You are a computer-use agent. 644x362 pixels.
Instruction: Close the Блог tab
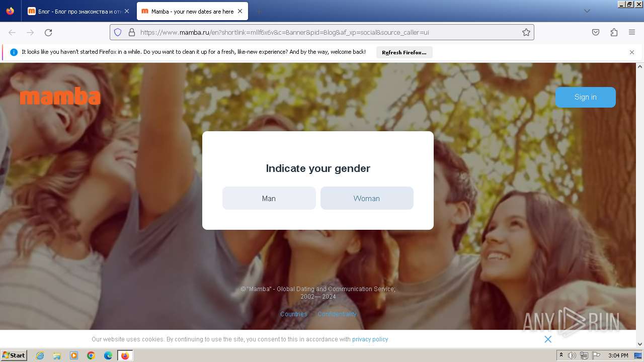[127, 11]
